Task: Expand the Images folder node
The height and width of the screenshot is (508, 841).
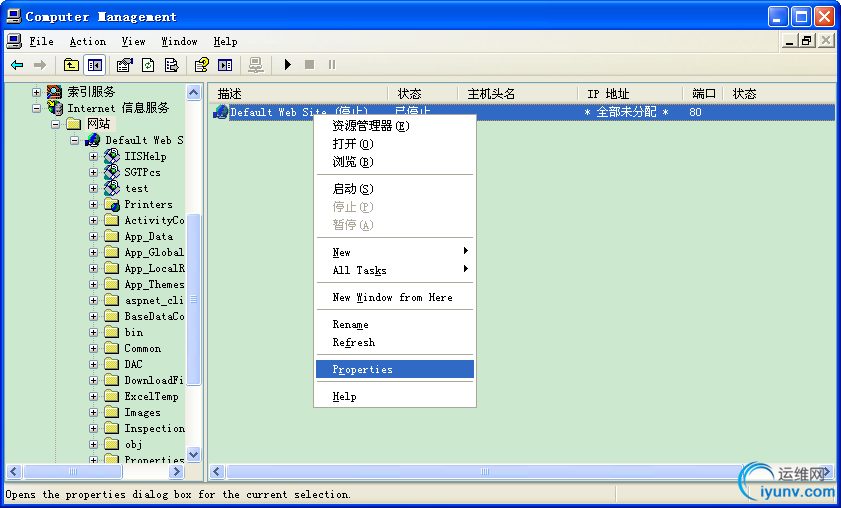Action: tap(93, 413)
